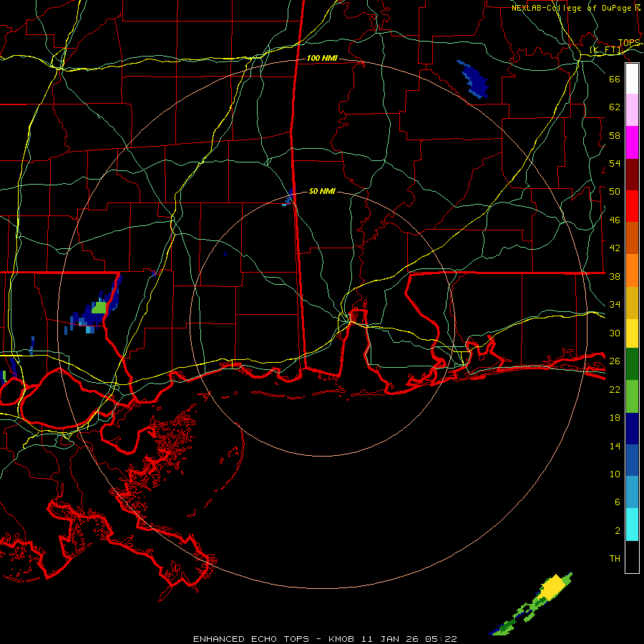Select the bright red legend swatch above 46

pyautogui.click(x=632, y=206)
